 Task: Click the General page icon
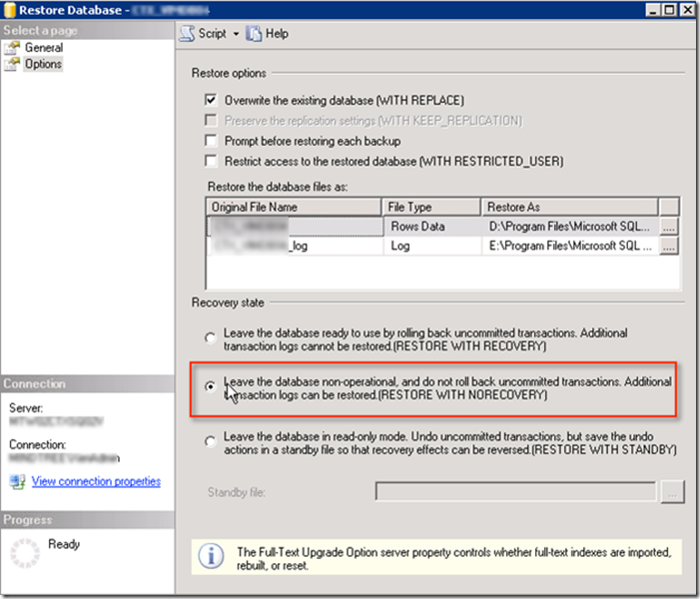point(13,48)
